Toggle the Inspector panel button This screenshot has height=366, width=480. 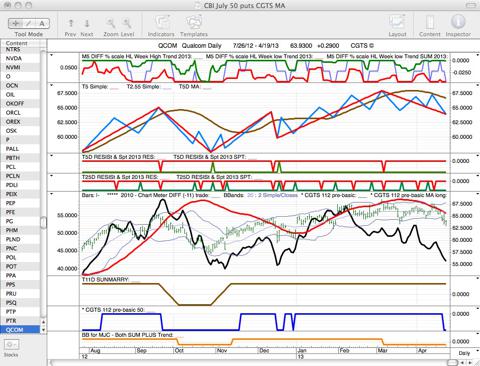point(458,22)
